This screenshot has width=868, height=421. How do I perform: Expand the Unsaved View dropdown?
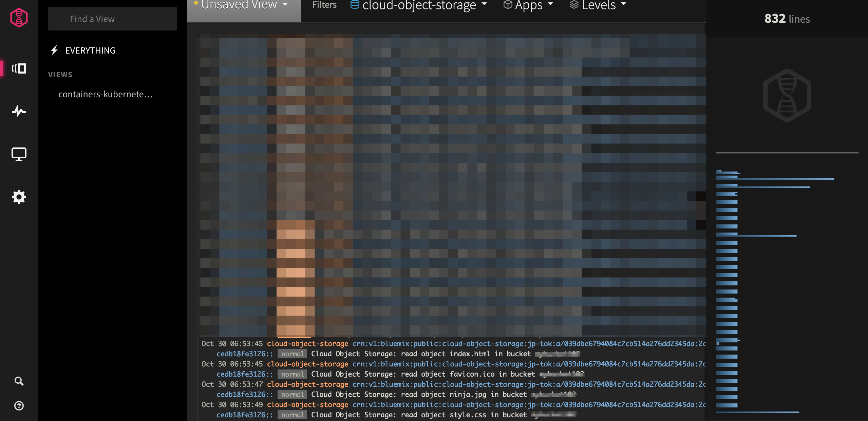244,5
